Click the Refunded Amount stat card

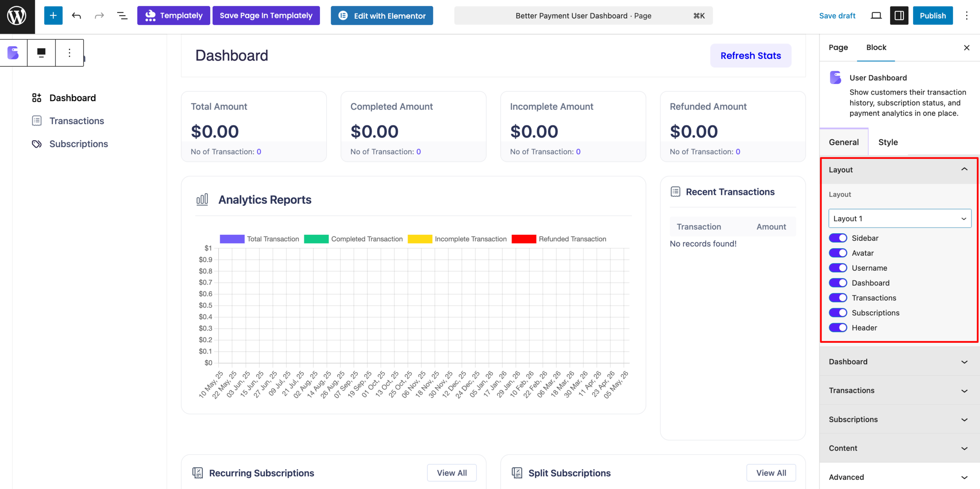click(x=733, y=126)
